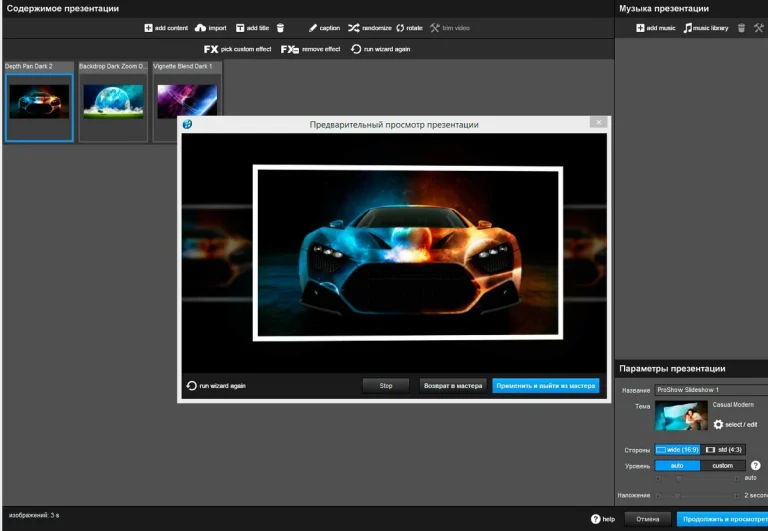
Task: Click the add title label
Action: point(258,28)
